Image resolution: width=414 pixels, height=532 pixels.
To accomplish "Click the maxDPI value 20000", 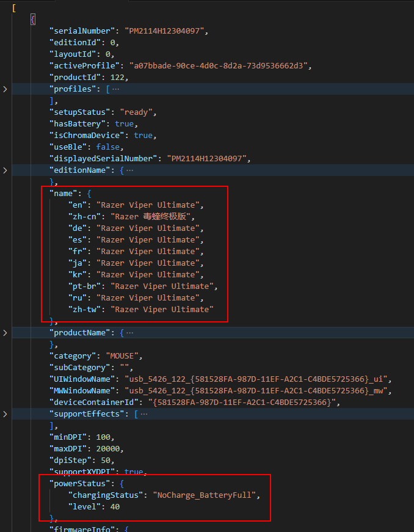I will point(108,449).
